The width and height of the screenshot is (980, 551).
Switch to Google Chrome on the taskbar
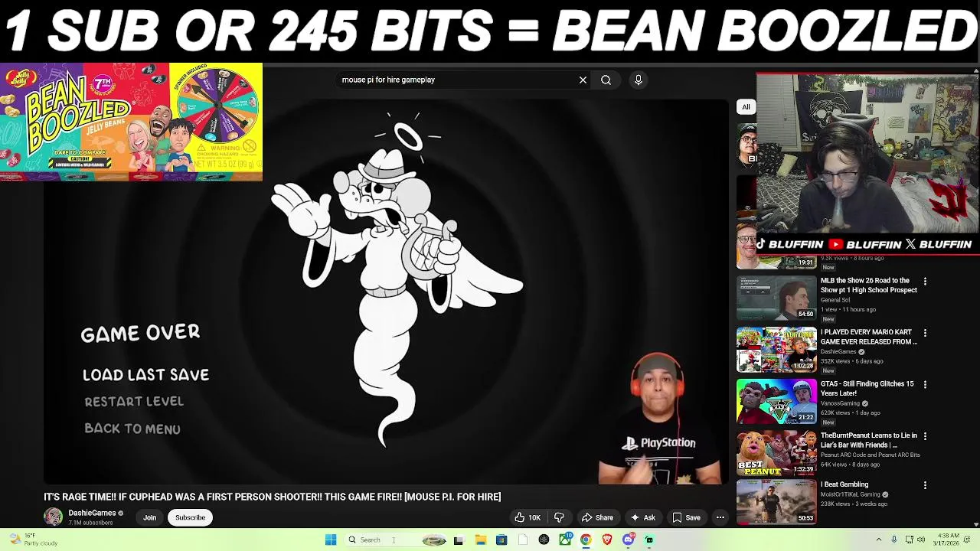586,540
